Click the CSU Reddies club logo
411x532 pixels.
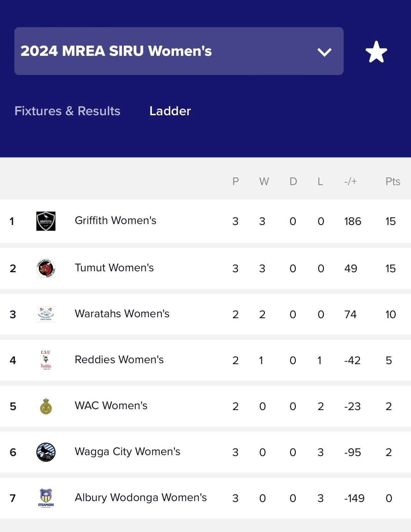(x=46, y=360)
